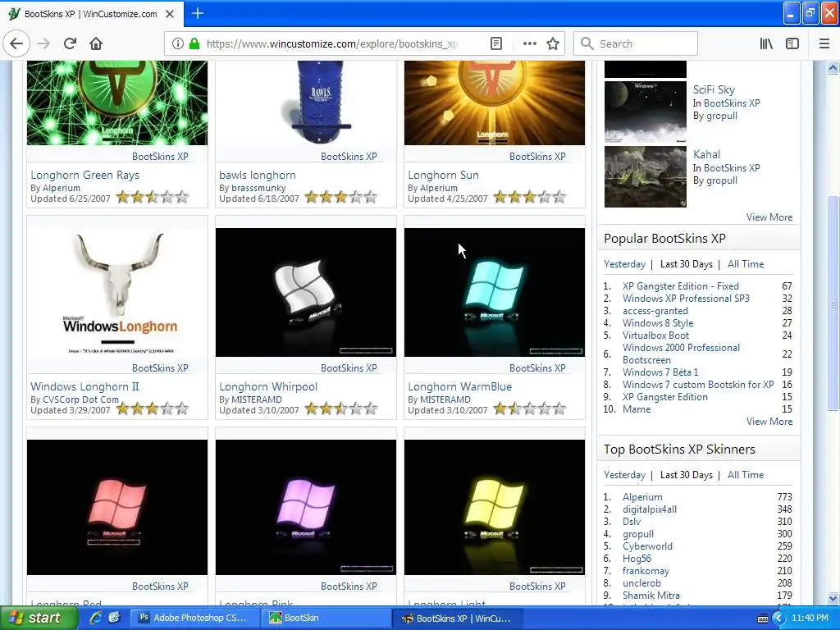Click the yellow Windows logo thumbnail

495,507
